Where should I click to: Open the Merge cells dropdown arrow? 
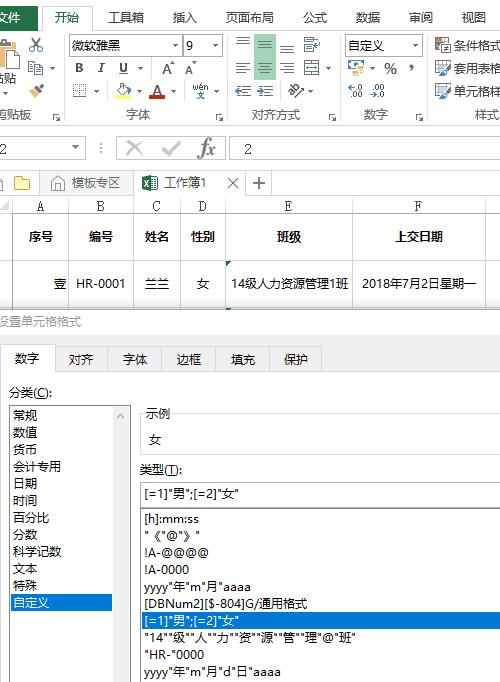pyautogui.click(x=328, y=68)
